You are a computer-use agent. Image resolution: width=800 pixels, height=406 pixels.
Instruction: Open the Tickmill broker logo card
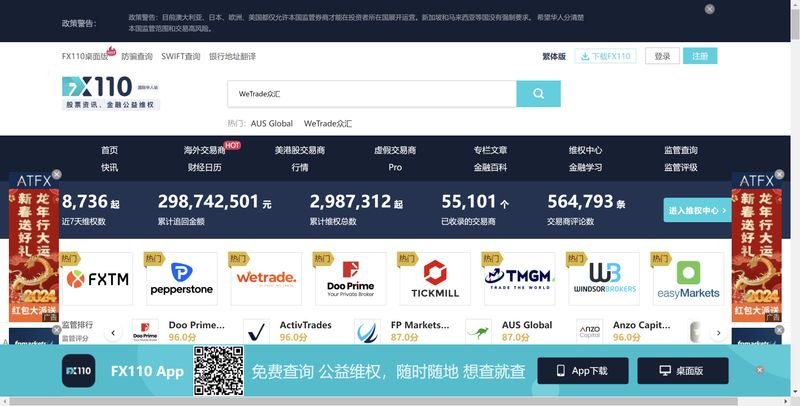click(x=435, y=279)
